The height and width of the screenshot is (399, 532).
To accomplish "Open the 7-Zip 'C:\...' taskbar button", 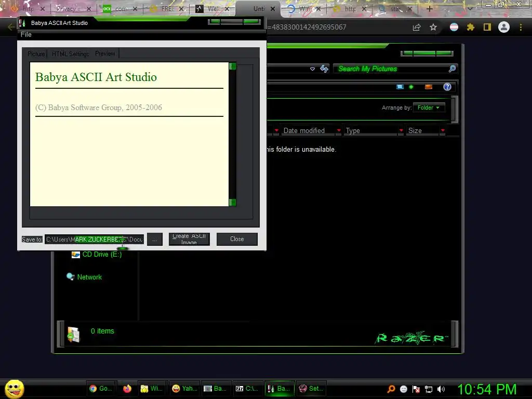I will [247, 389].
